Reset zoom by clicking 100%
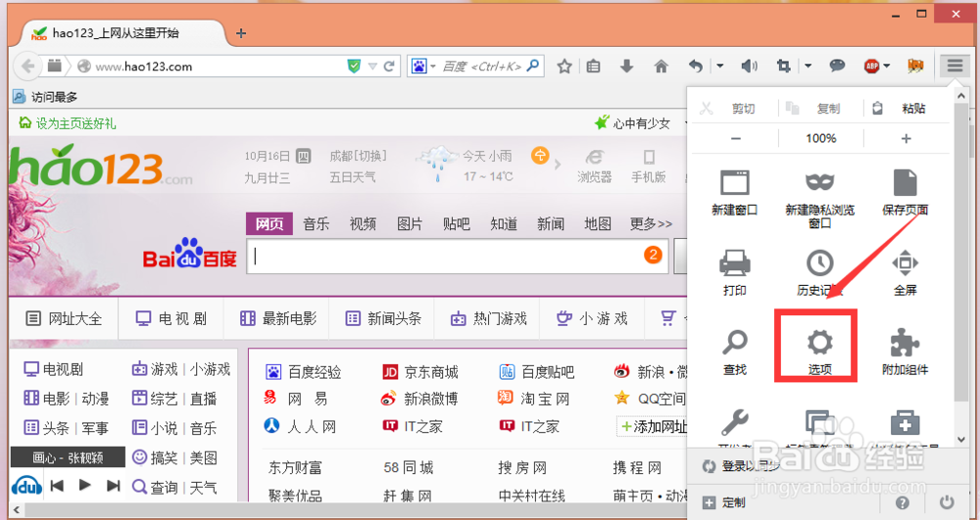980x520 pixels. [820, 139]
